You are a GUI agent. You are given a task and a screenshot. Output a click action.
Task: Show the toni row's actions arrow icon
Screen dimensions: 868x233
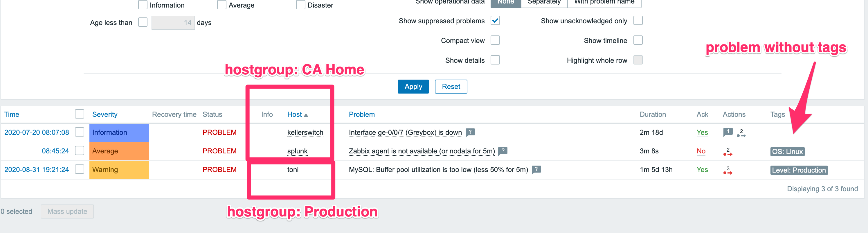click(728, 171)
